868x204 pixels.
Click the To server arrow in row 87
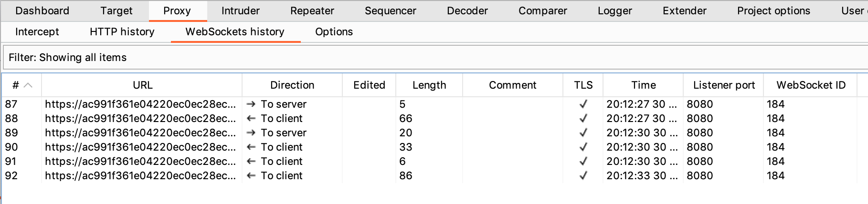pos(251,104)
